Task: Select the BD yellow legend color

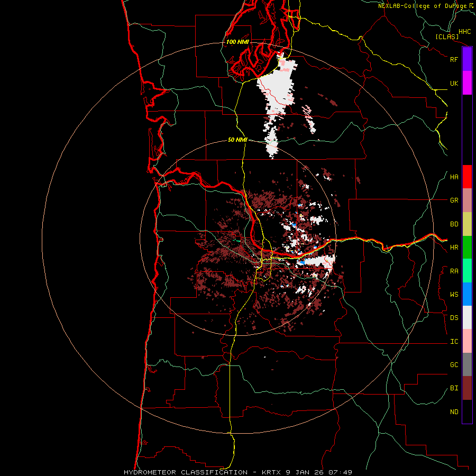Action: click(x=467, y=224)
